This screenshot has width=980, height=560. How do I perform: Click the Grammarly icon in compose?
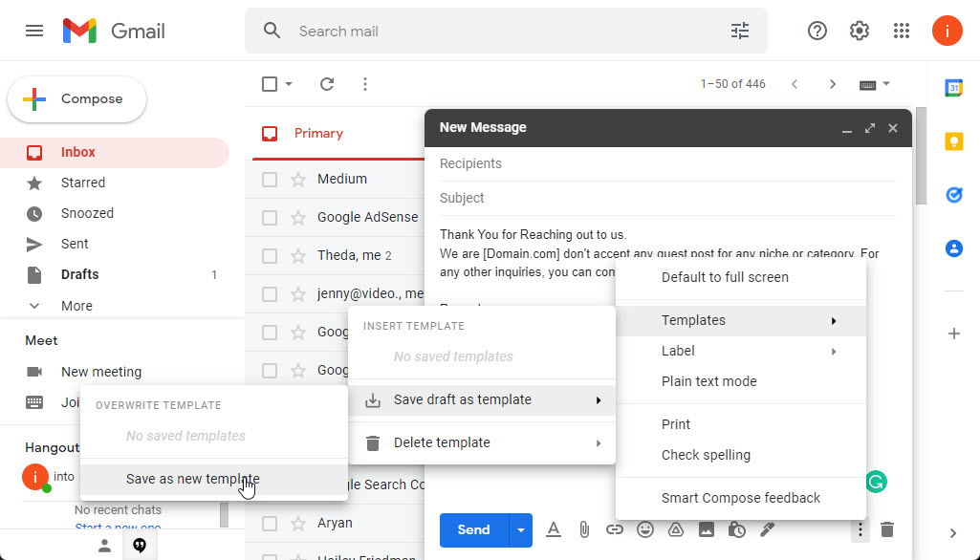876,482
